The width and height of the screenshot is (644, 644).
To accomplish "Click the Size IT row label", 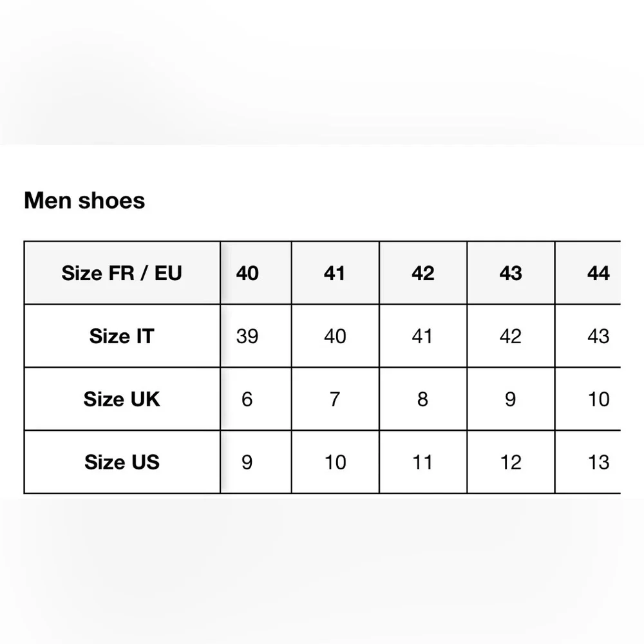I will coord(122,336).
